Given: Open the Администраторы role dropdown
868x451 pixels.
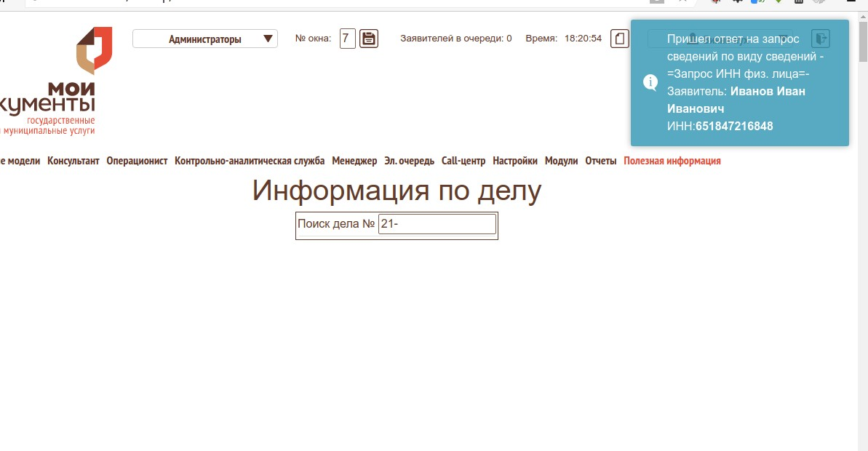Looking at the screenshot, I should point(205,39).
